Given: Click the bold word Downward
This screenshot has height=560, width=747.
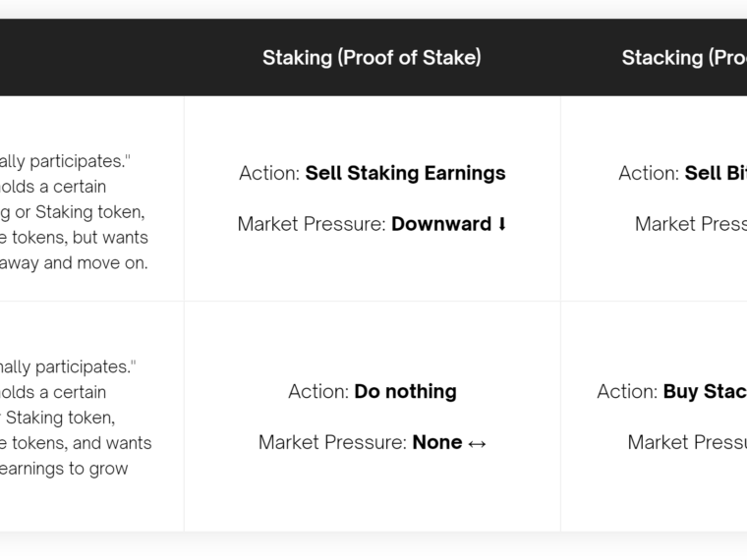Looking at the screenshot, I should tap(441, 224).
